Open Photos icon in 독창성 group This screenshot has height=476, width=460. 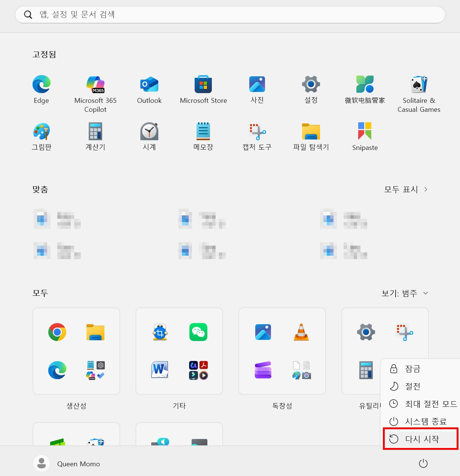(x=263, y=332)
